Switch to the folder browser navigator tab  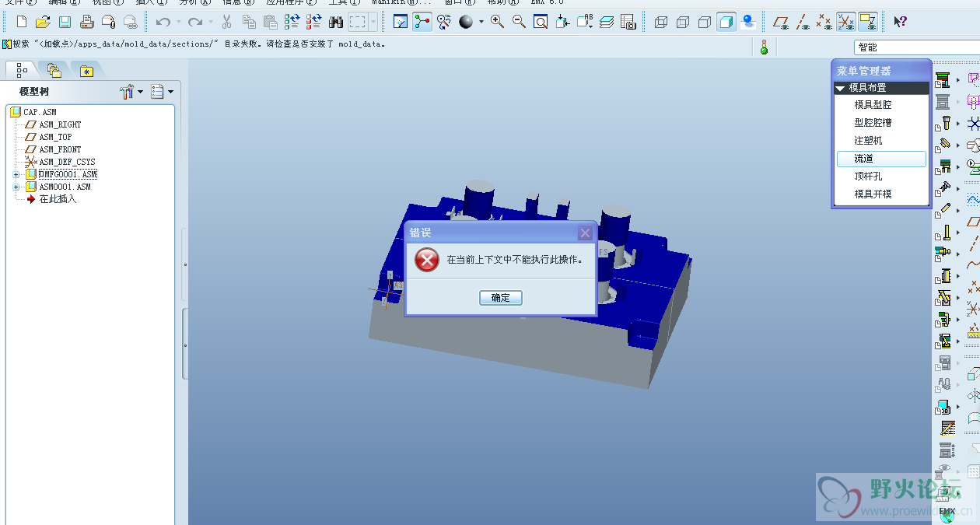[54, 71]
